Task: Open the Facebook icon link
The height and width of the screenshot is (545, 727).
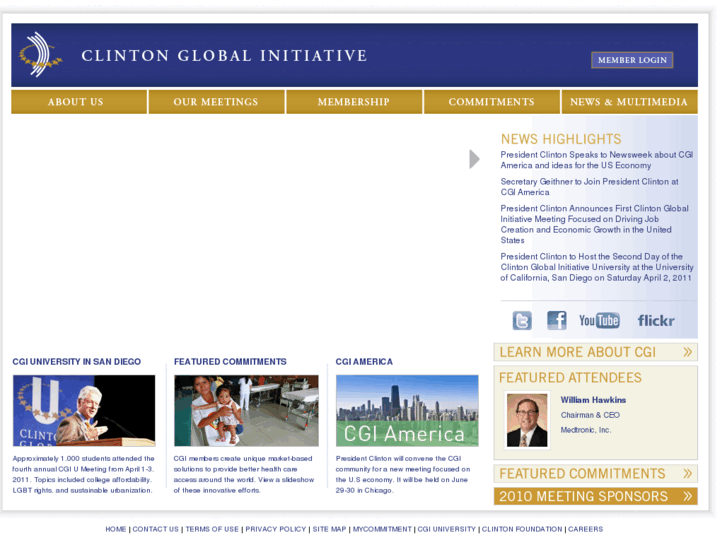Action: pyautogui.click(x=556, y=320)
